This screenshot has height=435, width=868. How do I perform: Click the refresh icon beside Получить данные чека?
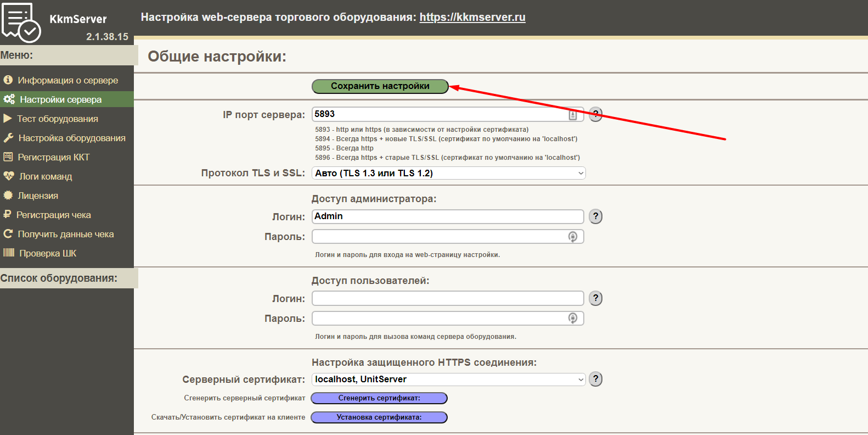pyautogui.click(x=8, y=234)
